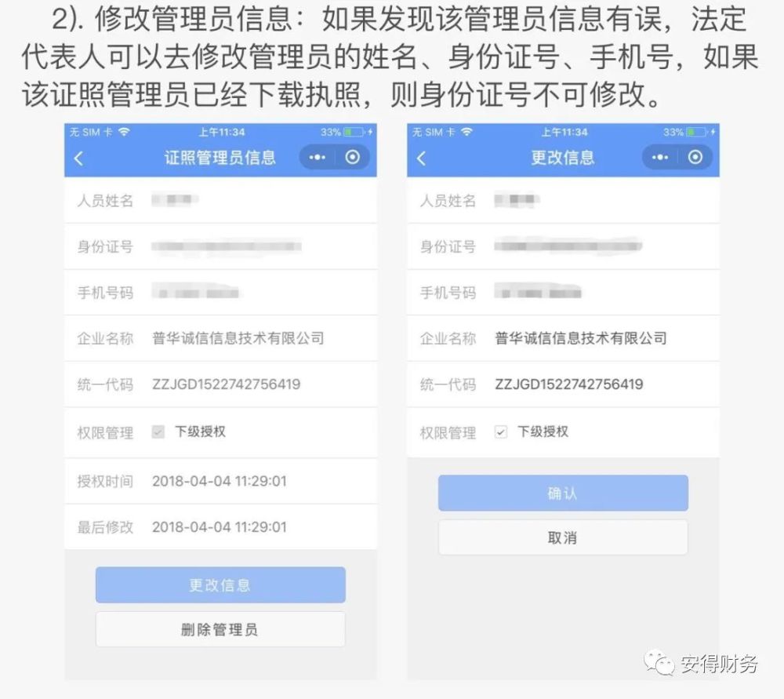Image resolution: width=784 pixels, height=699 pixels.
Task: Go back from 证照管理员信息 screen
Action: click(x=78, y=158)
